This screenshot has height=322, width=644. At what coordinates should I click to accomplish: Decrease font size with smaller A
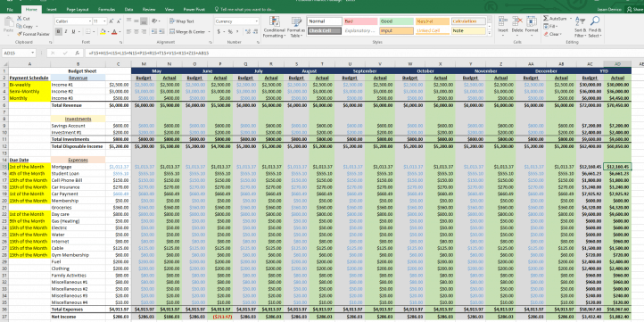(119, 21)
